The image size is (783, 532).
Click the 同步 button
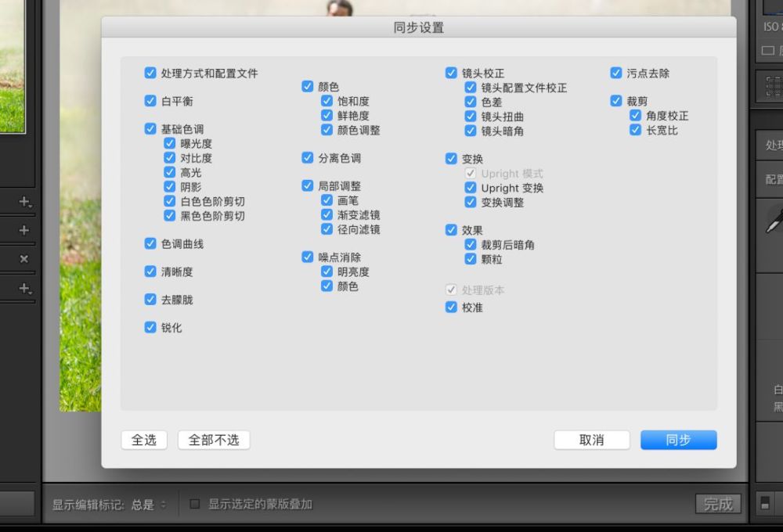click(x=679, y=440)
